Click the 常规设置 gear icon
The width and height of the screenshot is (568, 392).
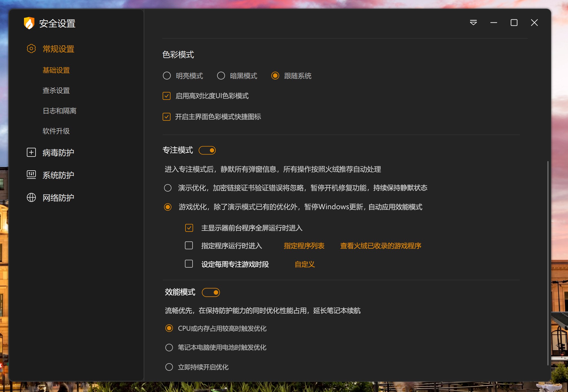(x=31, y=49)
